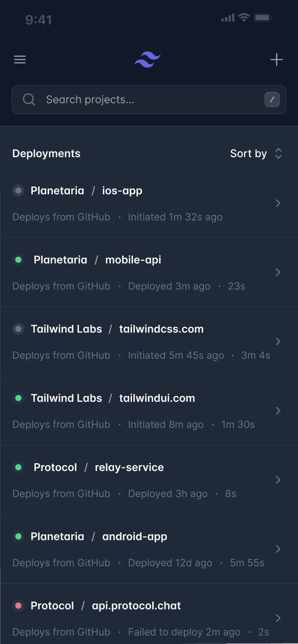
Task: Open the Sort by dropdown
Action: (257, 153)
